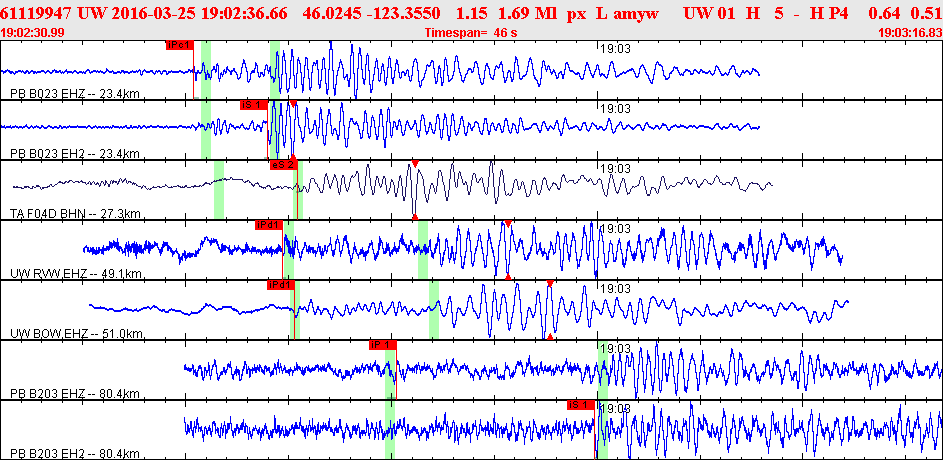
Task: Select the PB B023 EHZ channel label
Action: tap(74, 93)
